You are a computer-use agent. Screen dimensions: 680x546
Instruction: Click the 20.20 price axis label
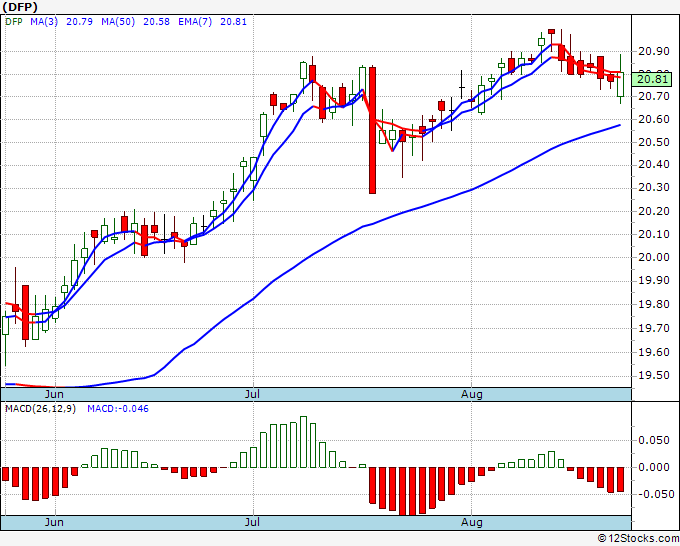pyautogui.click(x=654, y=211)
